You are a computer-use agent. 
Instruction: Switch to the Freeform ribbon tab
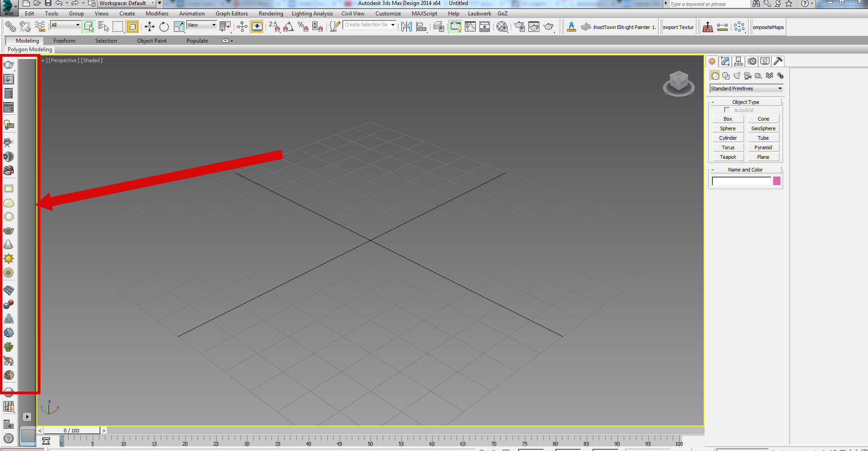(x=64, y=41)
